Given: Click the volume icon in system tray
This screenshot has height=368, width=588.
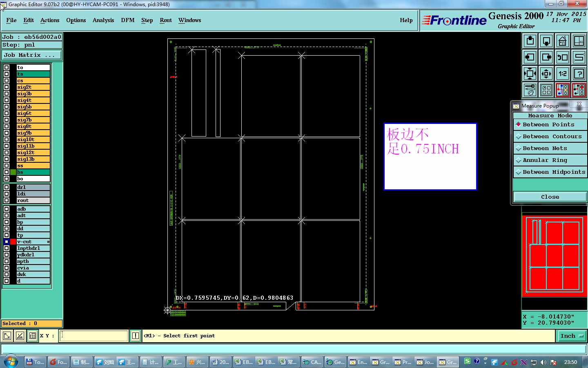Looking at the screenshot, I should click(x=543, y=362).
